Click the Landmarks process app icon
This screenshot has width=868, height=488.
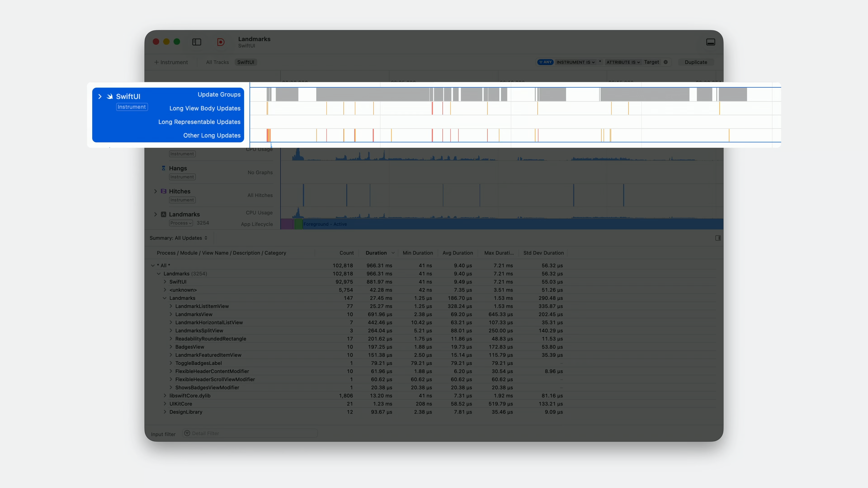click(x=163, y=214)
